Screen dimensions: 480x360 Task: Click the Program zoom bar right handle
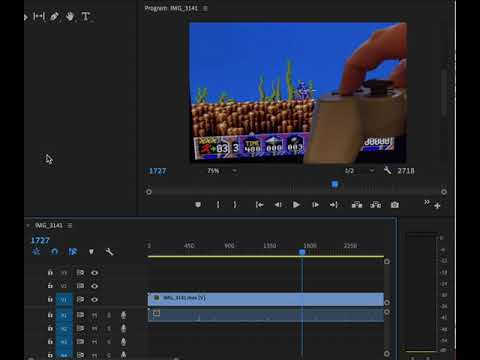(444, 192)
